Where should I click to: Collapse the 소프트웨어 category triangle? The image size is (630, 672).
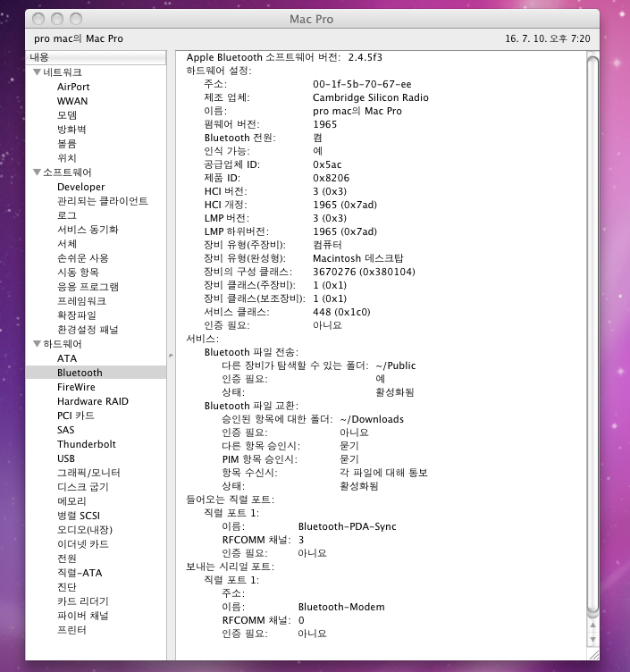point(37,172)
